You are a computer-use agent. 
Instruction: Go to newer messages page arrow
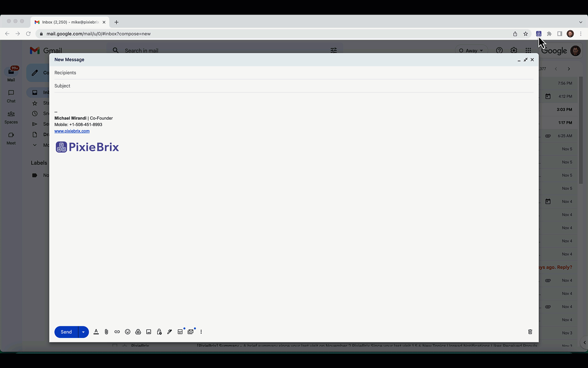556,69
